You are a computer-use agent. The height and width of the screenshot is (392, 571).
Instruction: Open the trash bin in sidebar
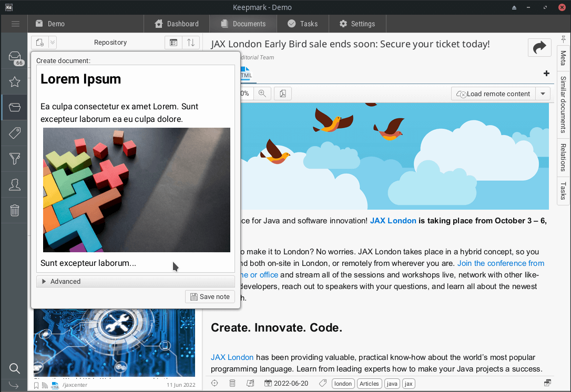15,210
